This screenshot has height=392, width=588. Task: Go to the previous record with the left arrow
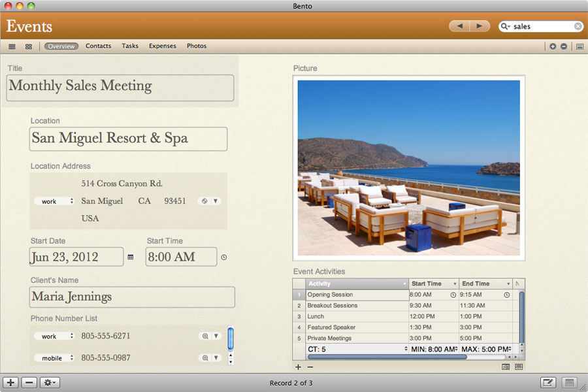pos(459,26)
